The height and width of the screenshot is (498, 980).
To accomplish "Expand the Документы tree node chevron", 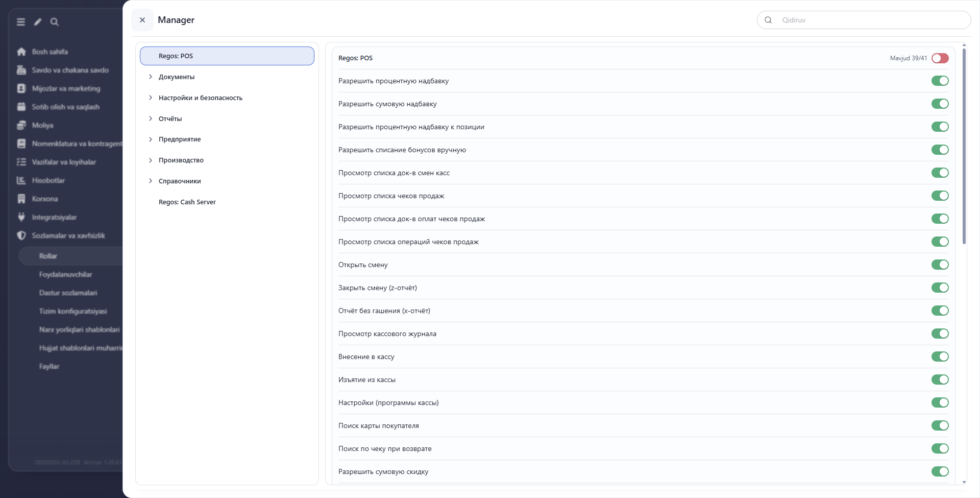I will 151,77.
